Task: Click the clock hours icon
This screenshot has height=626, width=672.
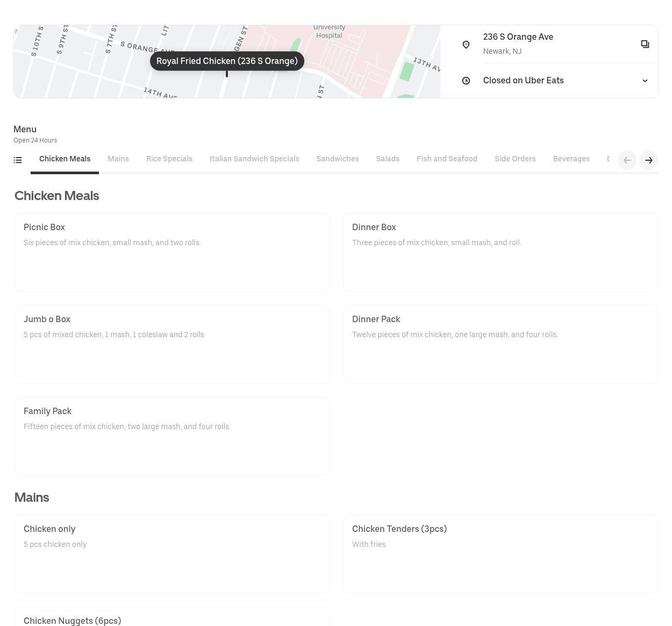Action: tap(466, 81)
